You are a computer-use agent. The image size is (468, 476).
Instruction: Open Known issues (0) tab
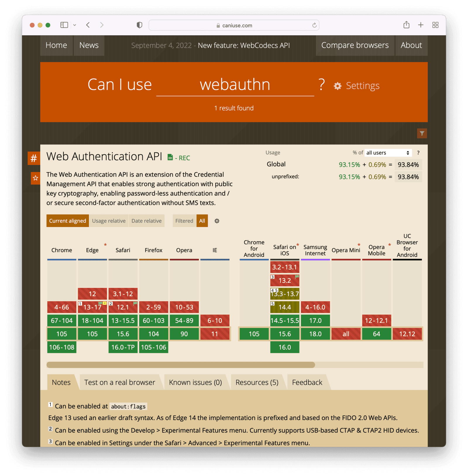pos(195,382)
